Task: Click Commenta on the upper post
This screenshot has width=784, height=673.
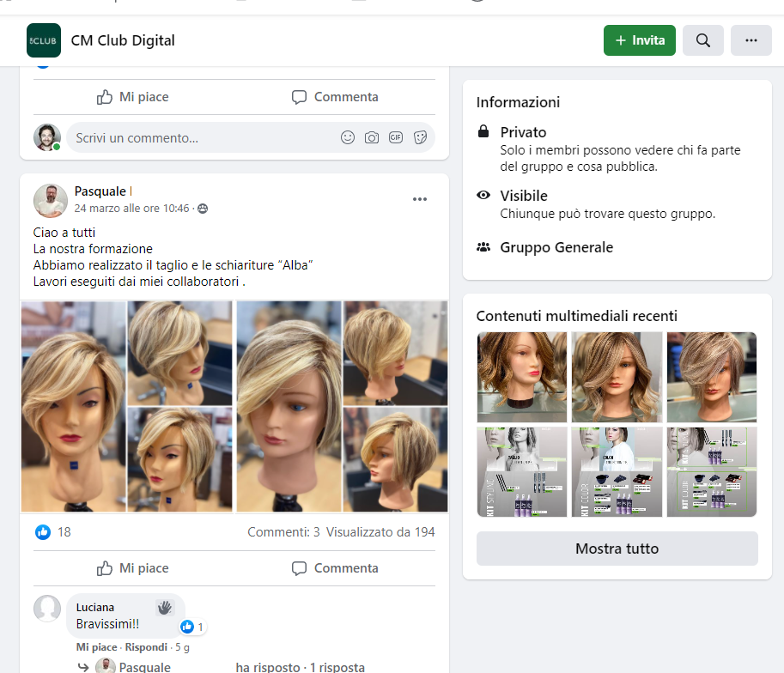Action: pyautogui.click(x=335, y=97)
